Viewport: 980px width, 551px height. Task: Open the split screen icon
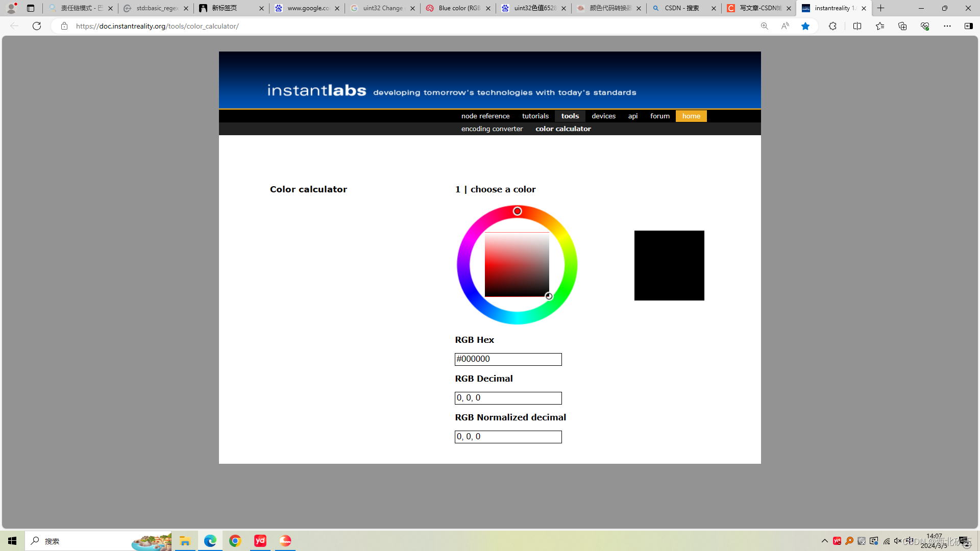tap(857, 26)
